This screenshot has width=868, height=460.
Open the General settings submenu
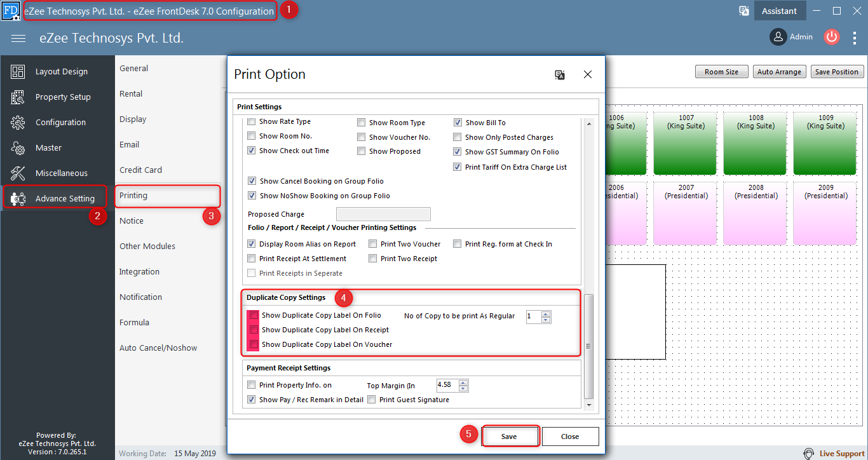click(134, 68)
